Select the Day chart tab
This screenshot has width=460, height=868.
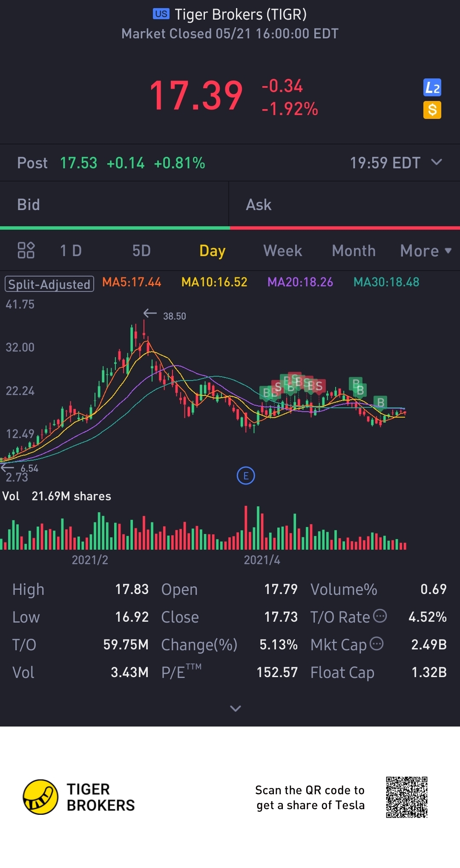212,251
